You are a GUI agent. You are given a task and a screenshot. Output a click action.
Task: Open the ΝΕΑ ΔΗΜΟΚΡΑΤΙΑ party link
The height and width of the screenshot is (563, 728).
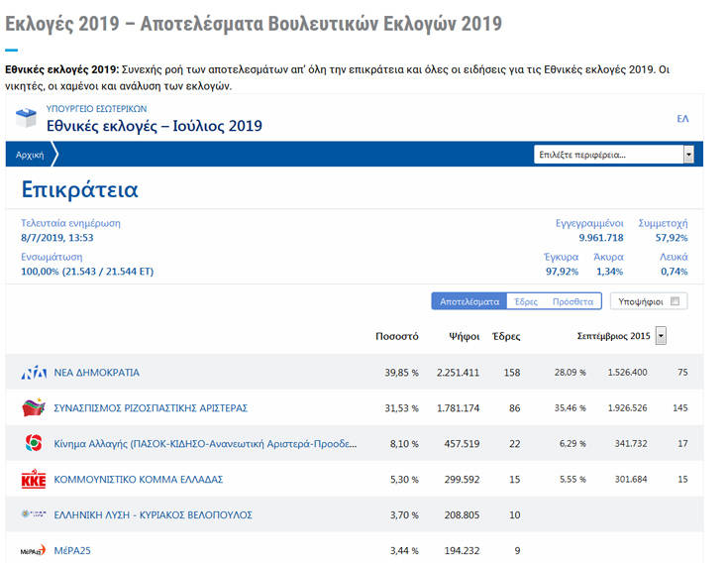coord(96,373)
